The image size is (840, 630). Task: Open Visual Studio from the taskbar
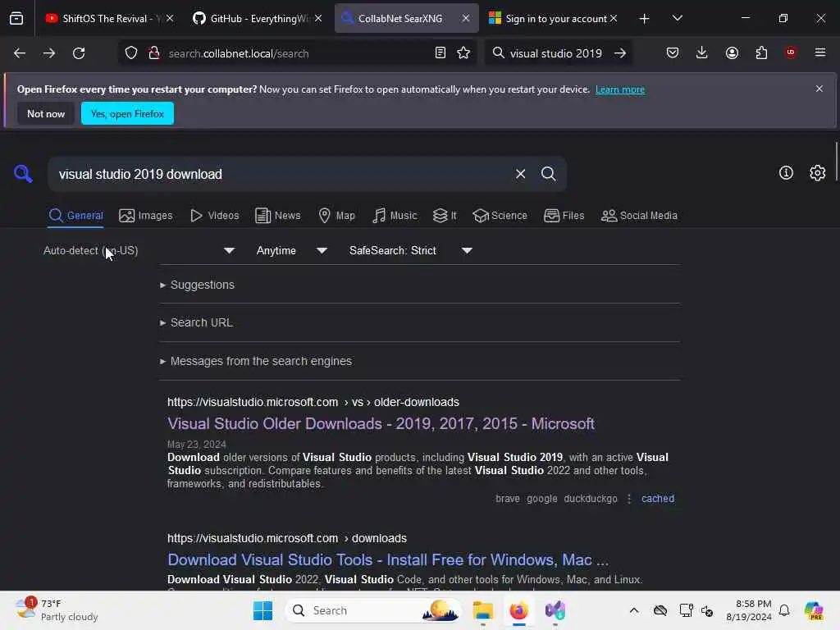pos(555,610)
